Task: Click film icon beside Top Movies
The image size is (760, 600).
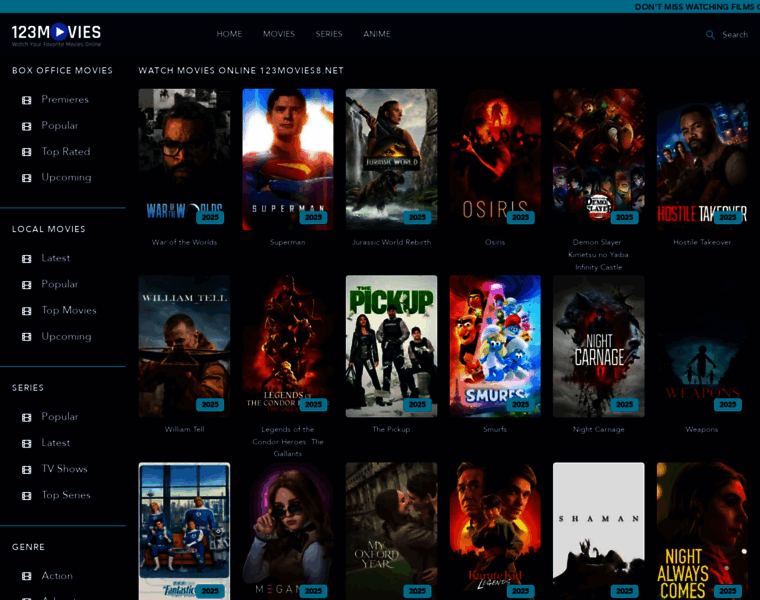Action: point(27,311)
